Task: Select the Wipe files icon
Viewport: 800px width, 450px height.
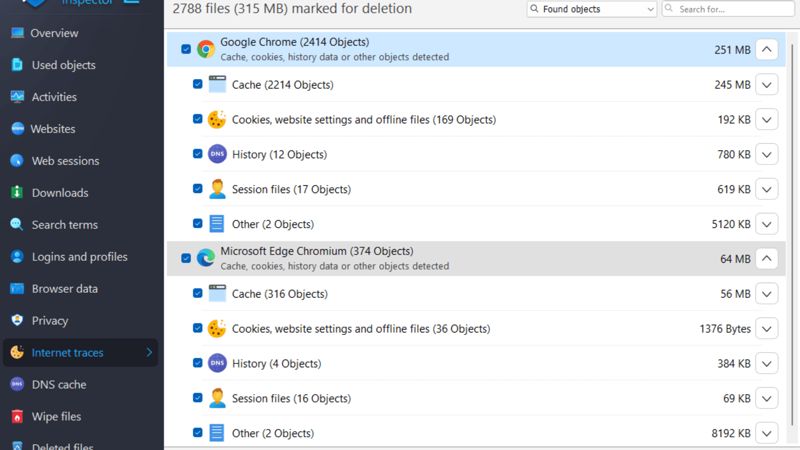Action: [17, 416]
